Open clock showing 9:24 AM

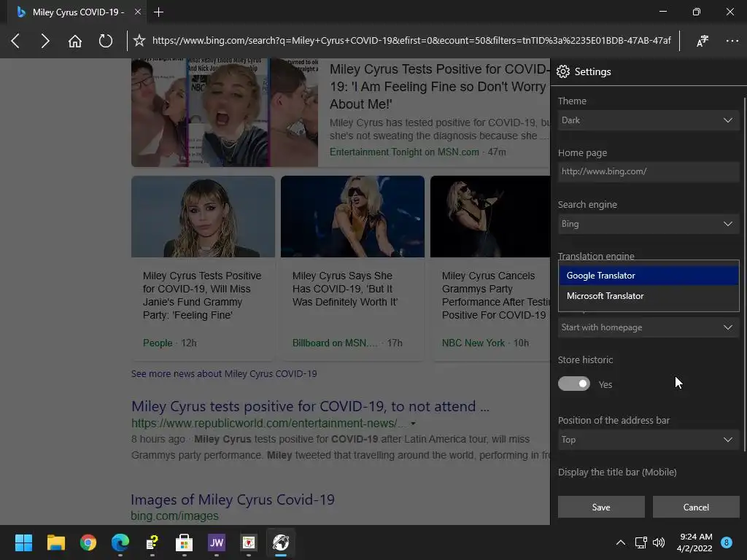[x=695, y=542]
